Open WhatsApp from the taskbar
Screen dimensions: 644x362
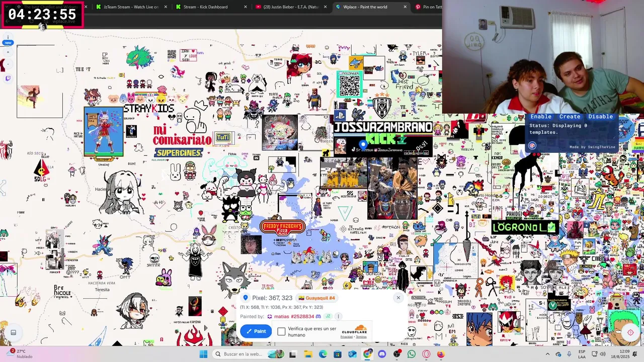412,354
